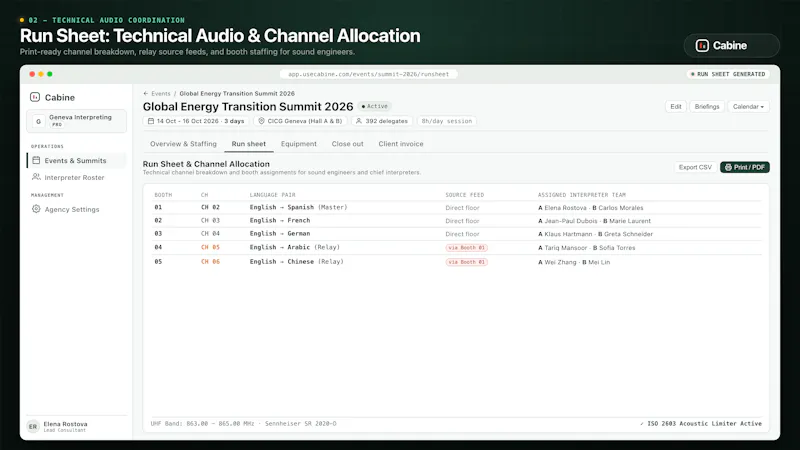Click the ASSIGNED INTERPRETER TEAM column header
Image resolution: width=800 pixels, height=450 pixels.
tap(582, 195)
